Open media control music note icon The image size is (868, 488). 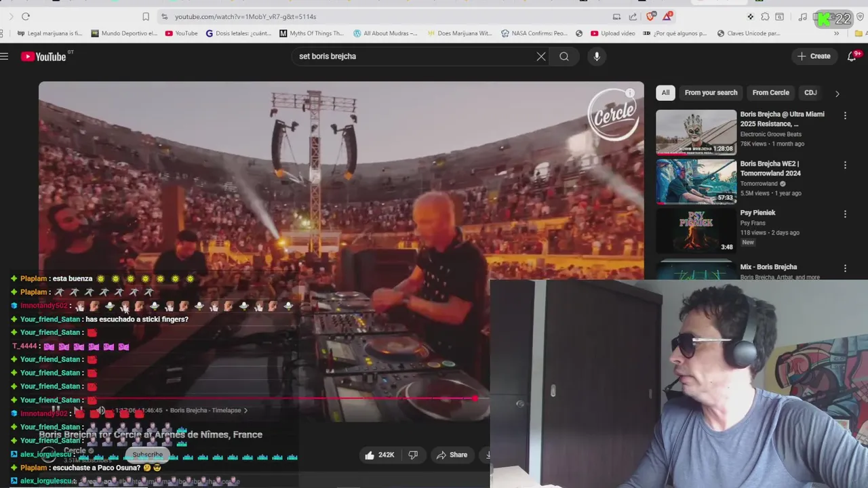pos(803,16)
